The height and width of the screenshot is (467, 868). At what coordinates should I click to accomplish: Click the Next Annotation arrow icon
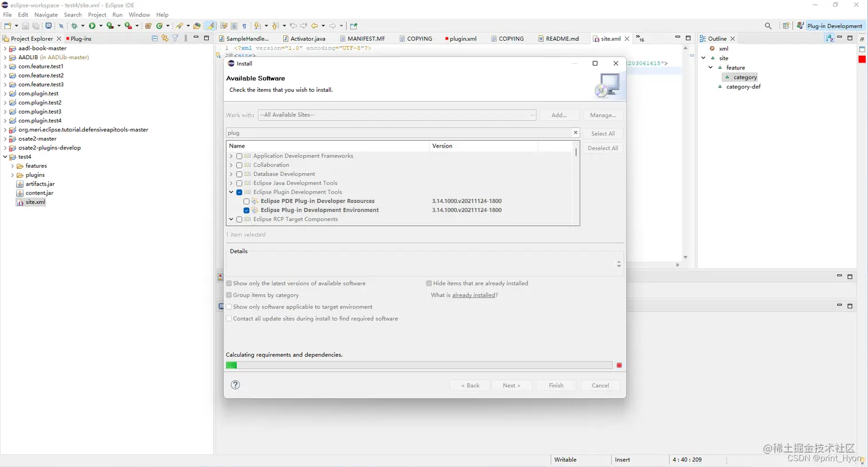(x=257, y=26)
